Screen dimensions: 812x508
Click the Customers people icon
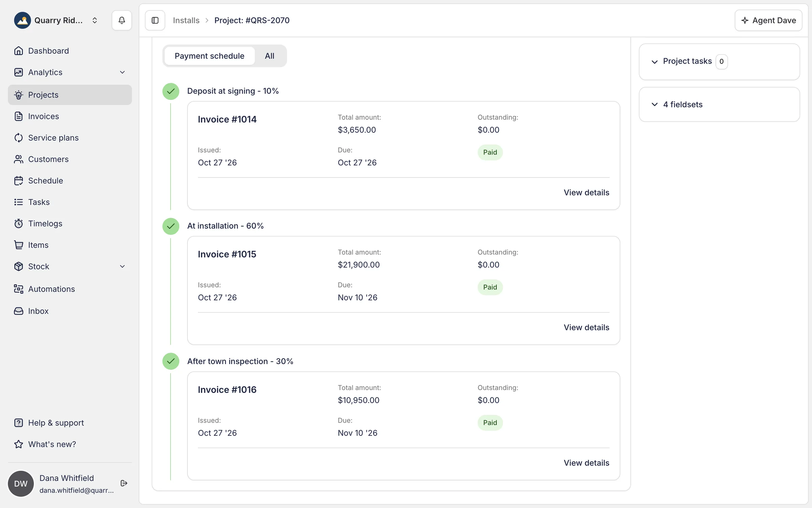[x=19, y=159]
